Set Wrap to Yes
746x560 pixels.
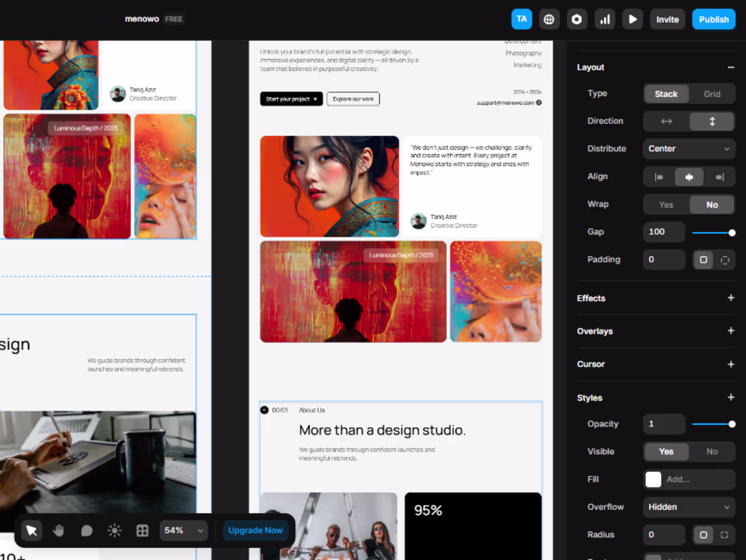(666, 204)
